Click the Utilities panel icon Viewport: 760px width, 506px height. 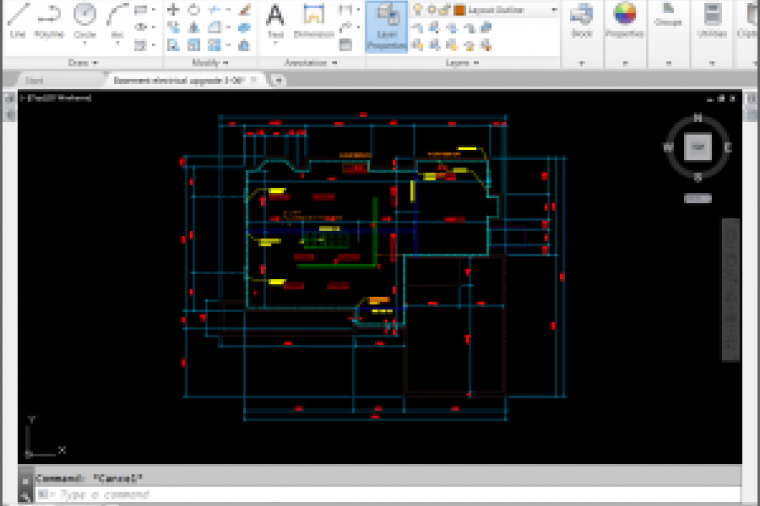(x=712, y=20)
